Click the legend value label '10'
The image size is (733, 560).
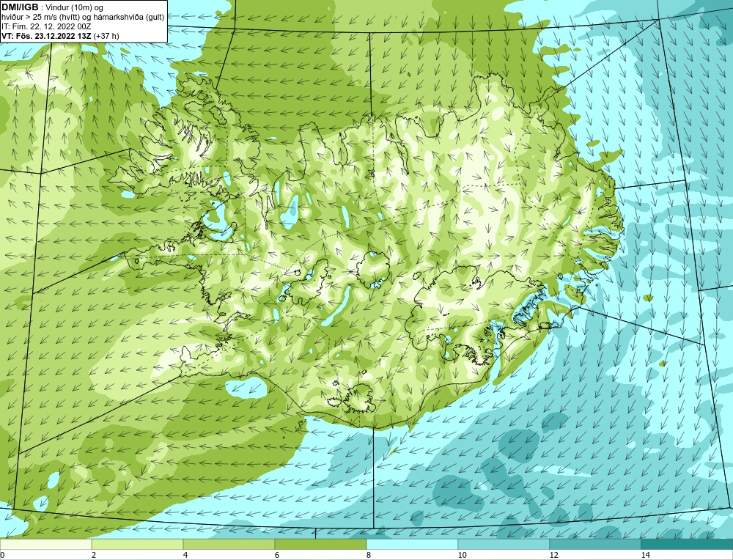point(463,555)
